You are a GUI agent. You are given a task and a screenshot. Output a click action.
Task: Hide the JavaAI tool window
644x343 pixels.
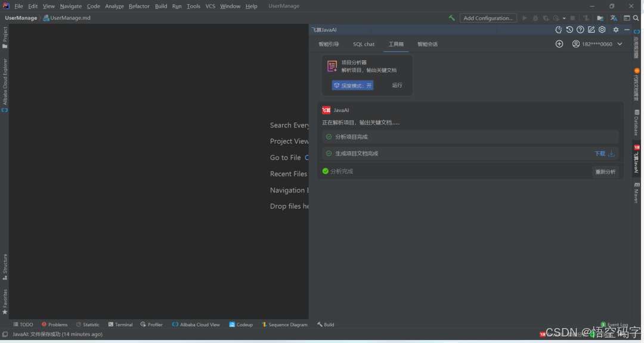pos(627,30)
